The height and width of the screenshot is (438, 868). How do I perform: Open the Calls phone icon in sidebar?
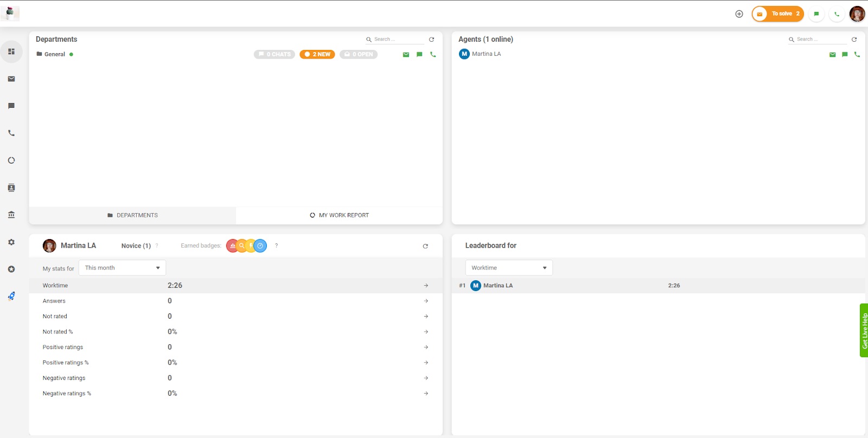(11, 133)
